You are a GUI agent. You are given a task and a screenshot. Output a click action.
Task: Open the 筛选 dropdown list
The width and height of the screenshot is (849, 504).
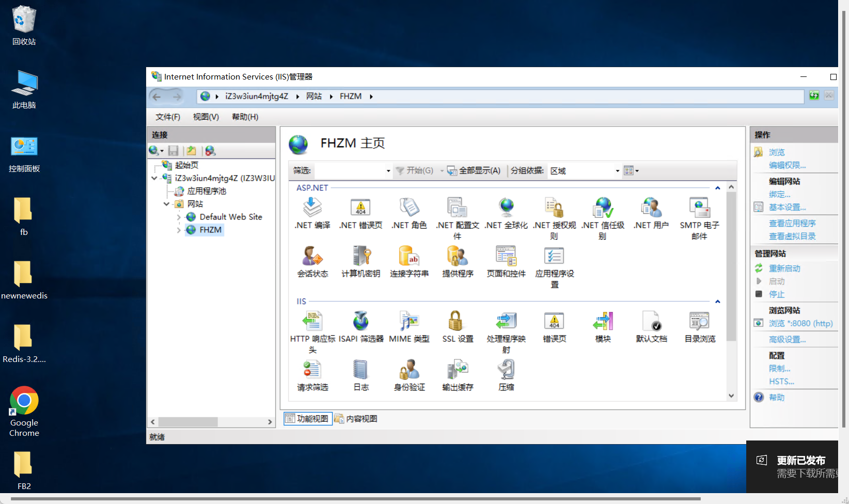coord(388,171)
